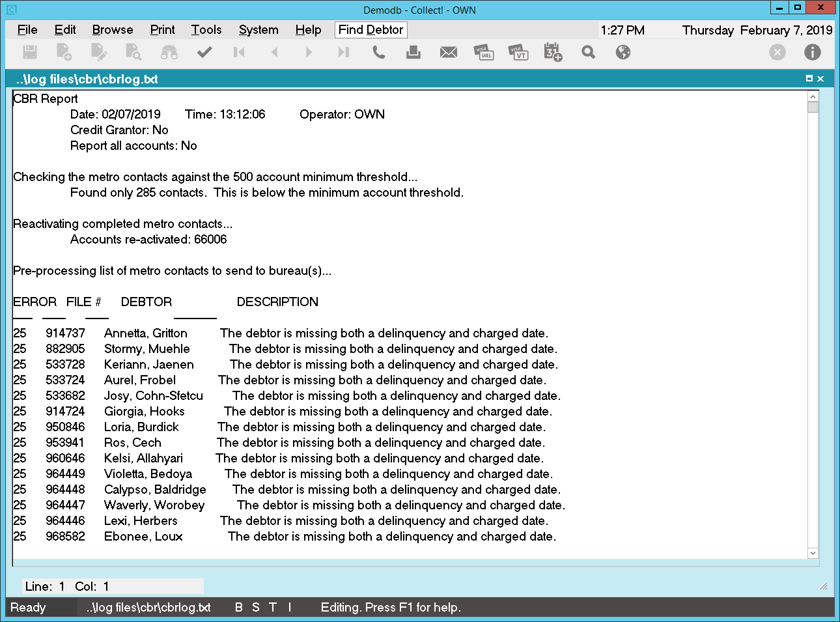This screenshot has height=622, width=840.
Task: Click the scrollbar up arrow
Action: click(x=813, y=96)
